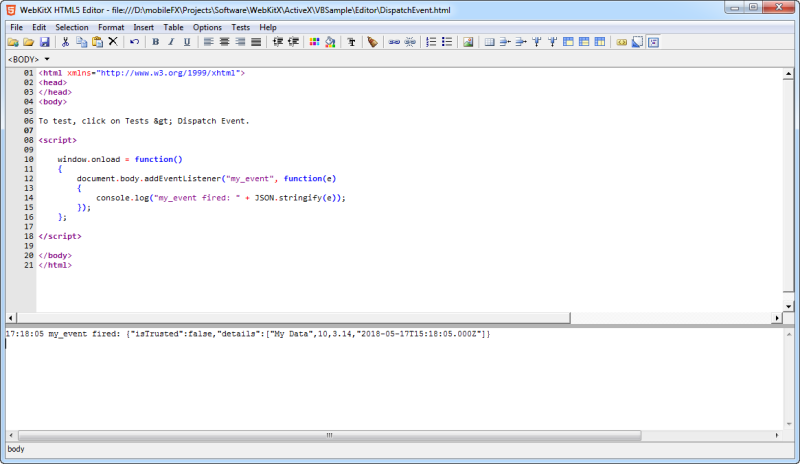Open the Help menu
The image size is (800, 464).
[x=268, y=28]
